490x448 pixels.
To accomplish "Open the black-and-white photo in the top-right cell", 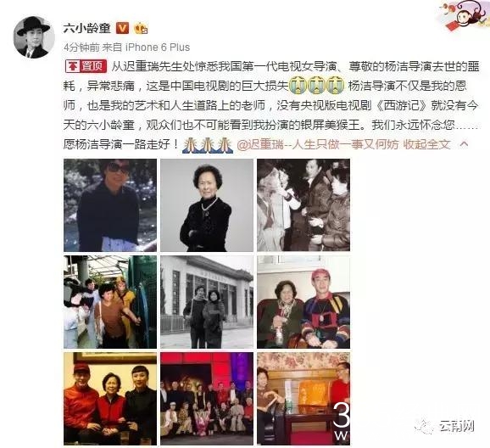I will point(303,205).
